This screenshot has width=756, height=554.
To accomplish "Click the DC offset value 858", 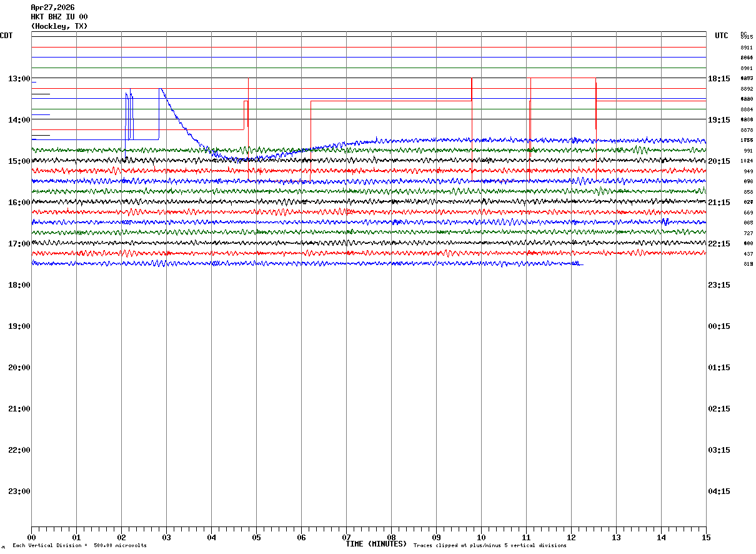I will point(748,192).
